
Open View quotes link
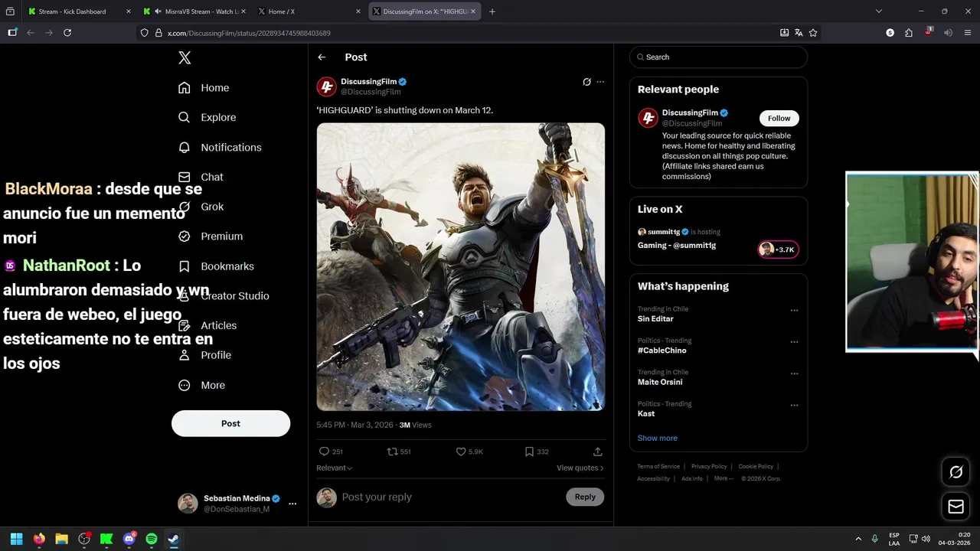(580, 468)
